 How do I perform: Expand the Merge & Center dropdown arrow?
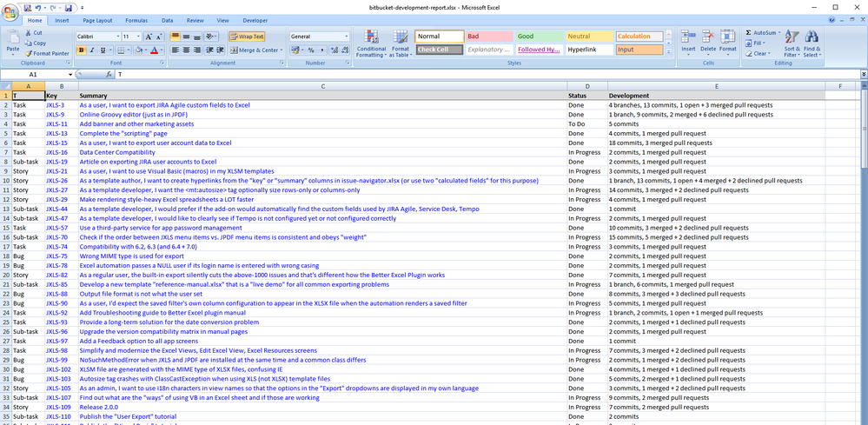282,50
